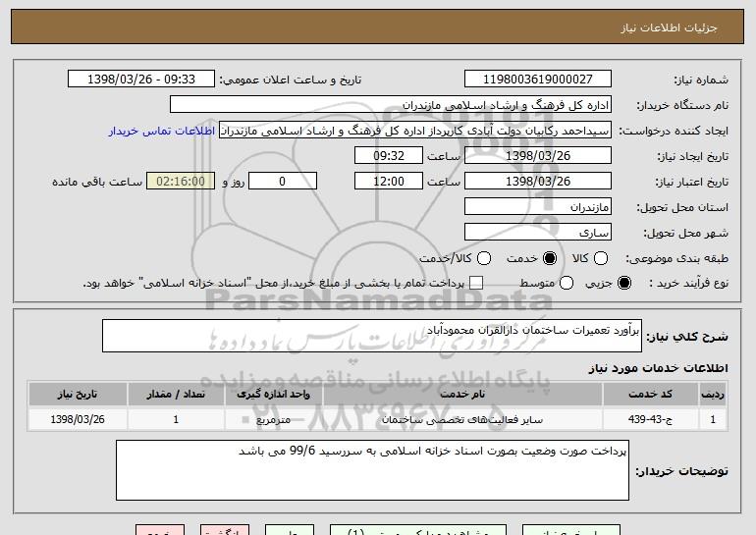Click service code cell ج-43-439
The image size is (756, 535).
pyautogui.click(x=650, y=419)
